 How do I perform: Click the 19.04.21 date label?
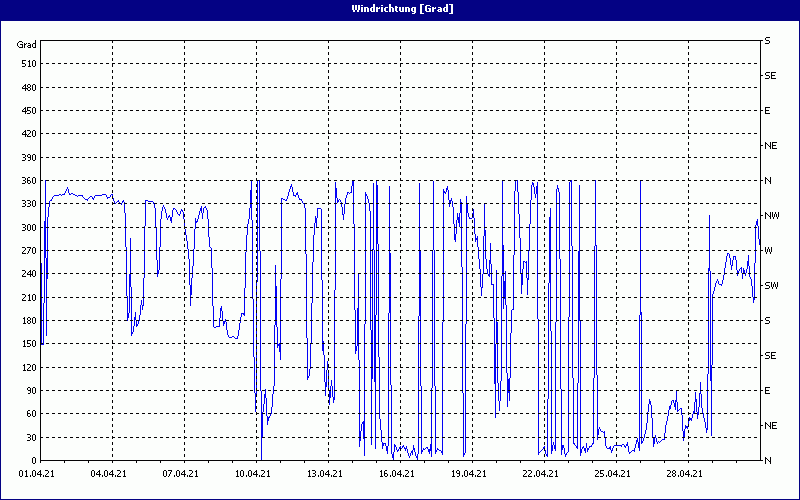coord(468,474)
